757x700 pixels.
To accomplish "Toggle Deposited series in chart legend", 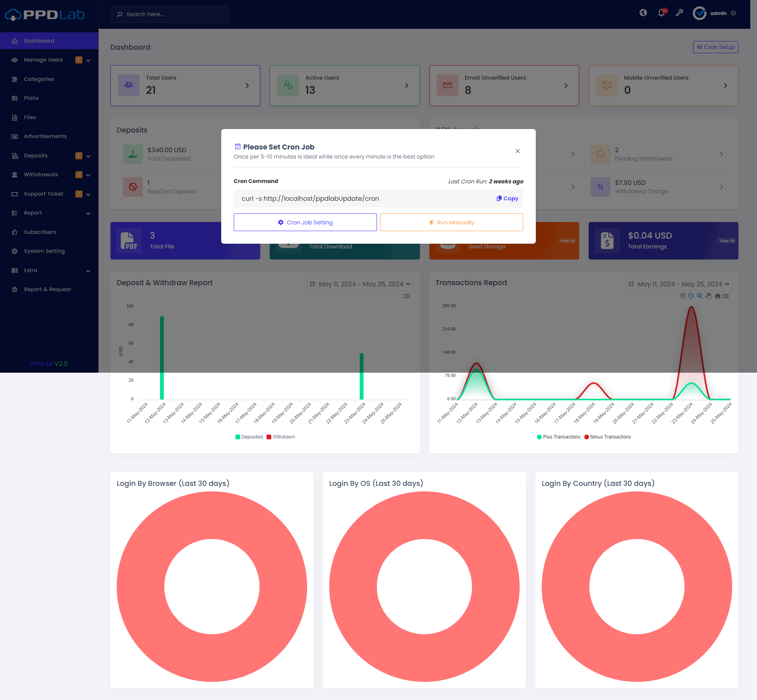I will pyautogui.click(x=249, y=437).
